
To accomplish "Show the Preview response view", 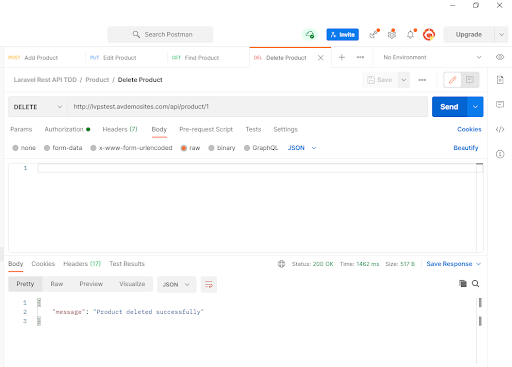I will tap(91, 284).
